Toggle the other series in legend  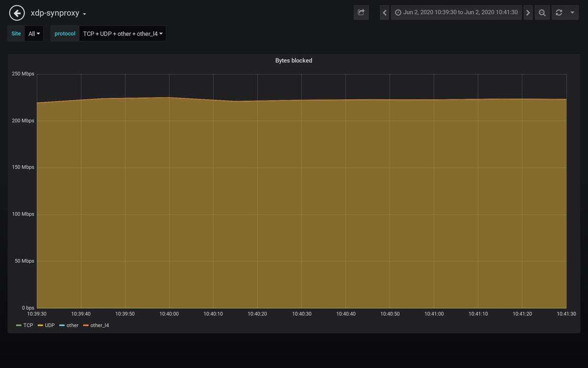(x=72, y=325)
